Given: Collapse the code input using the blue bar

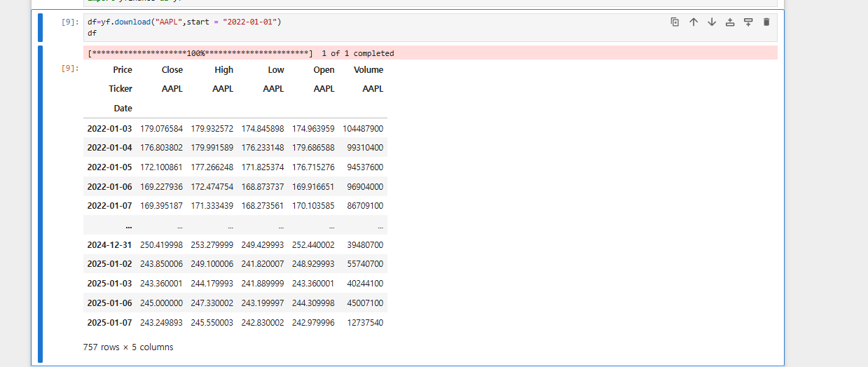Looking at the screenshot, I should point(40,27).
